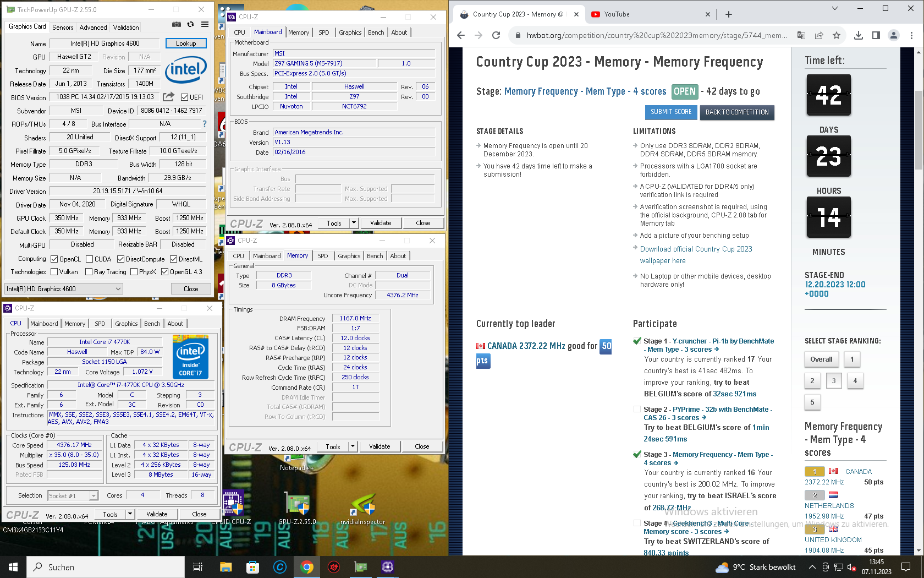Viewport: 924px width, 578px height.
Task: Click the Lookup button in GPU-Z
Action: pyautogui.click(x=186, y=43)
